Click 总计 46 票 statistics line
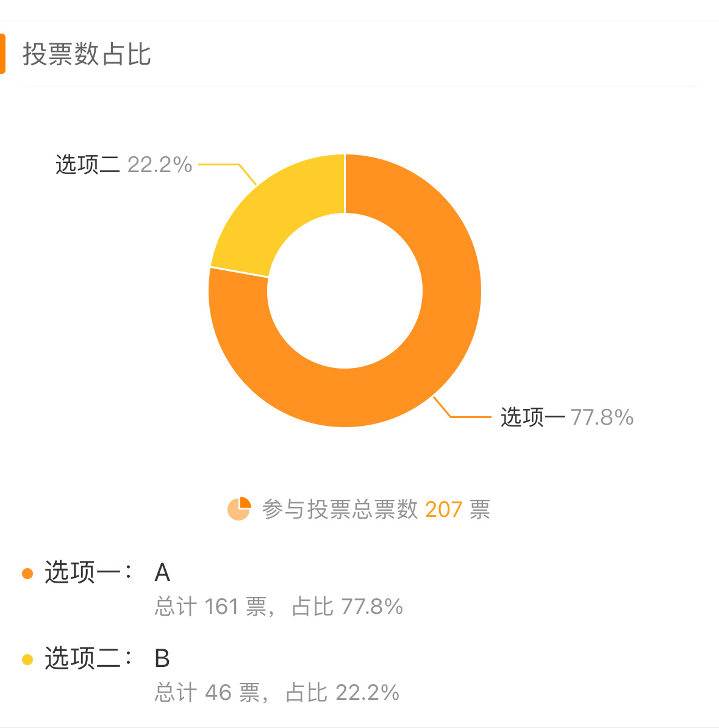 point(277,692)
